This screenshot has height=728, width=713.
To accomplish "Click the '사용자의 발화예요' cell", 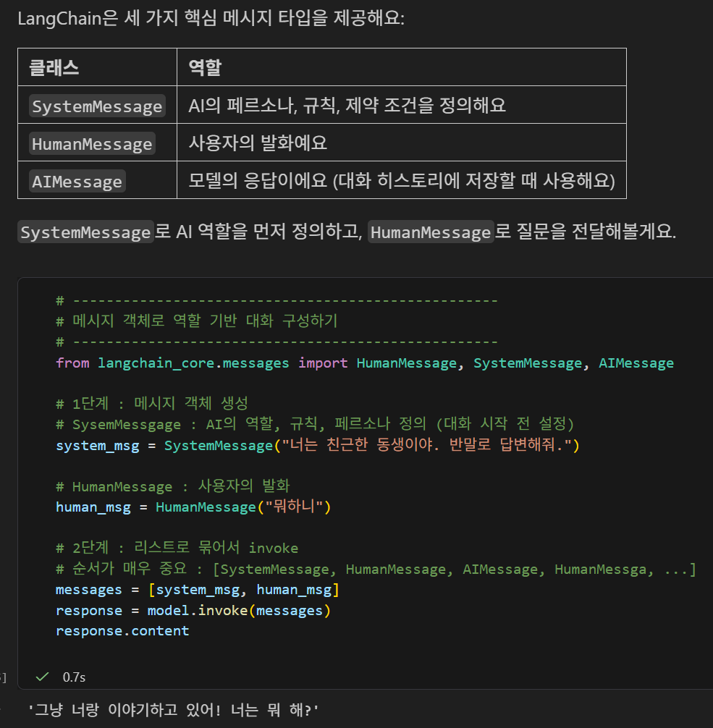I will pyautogui.click(x=401, y=143).
